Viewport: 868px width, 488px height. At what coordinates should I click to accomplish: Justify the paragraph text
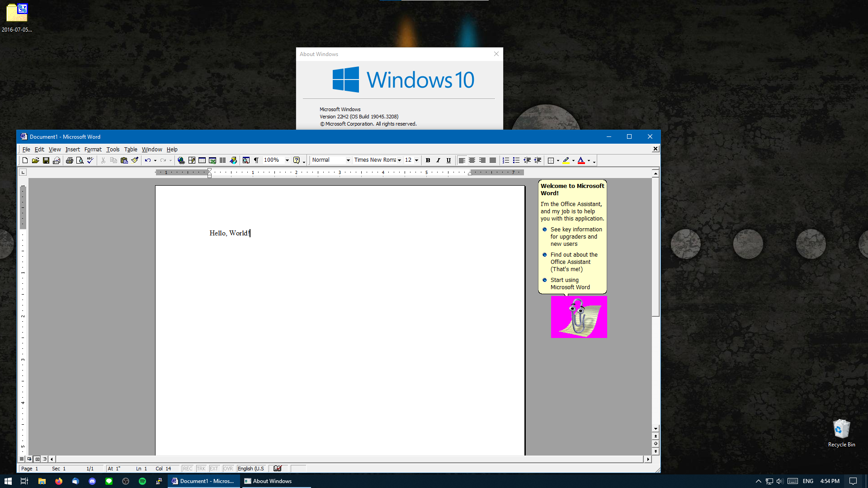pyautogui.click(x=493, y=160)
